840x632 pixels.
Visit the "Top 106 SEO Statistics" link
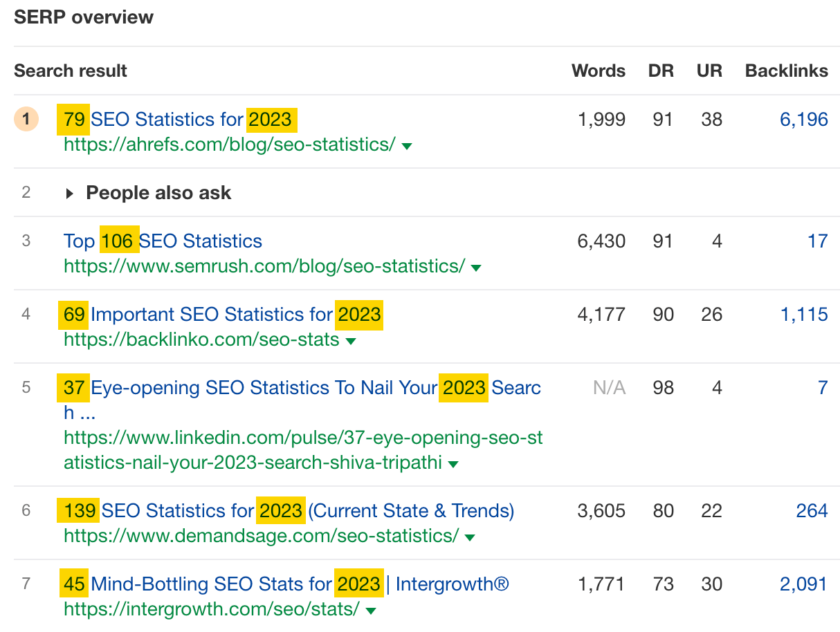click(x=162, y=241)
